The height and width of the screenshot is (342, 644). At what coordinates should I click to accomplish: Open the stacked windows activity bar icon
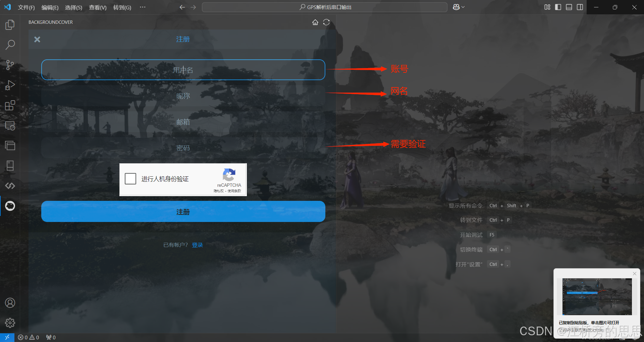click(10, 146)
